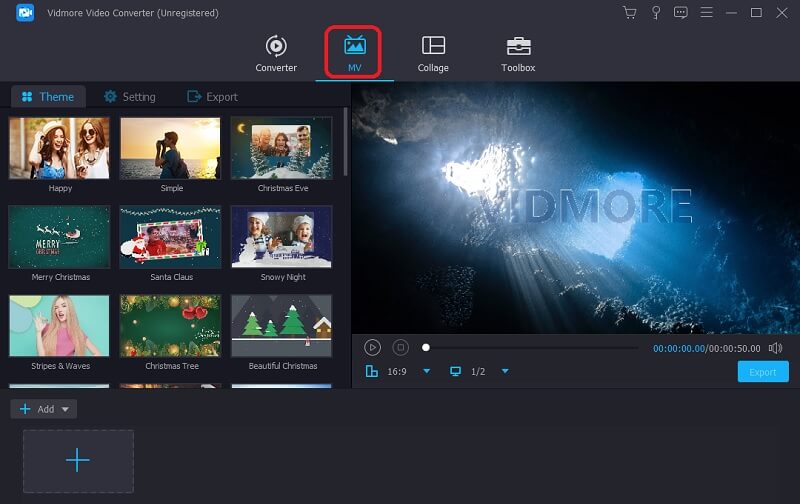
Task: Switch to the Collage module
Action: pyautogui.click(x=433, y=54)
